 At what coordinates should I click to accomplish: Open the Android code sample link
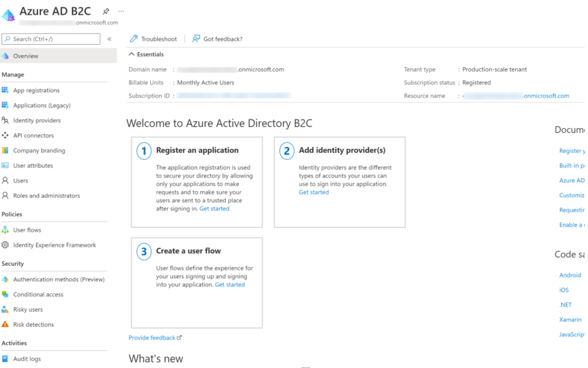click(x=570, y=275)
